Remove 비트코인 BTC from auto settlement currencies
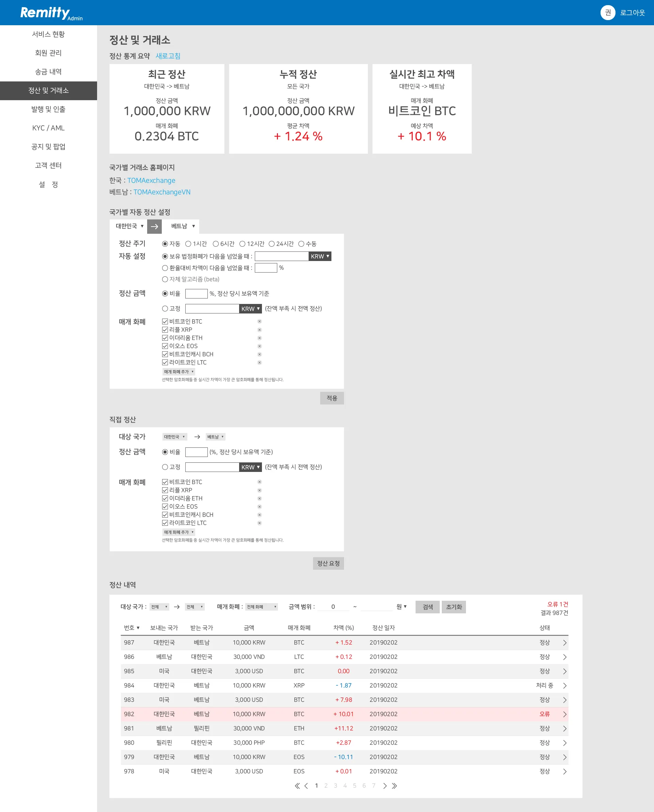Image resolution: width=654 pixels, height=812 pixels. click(259, 321)
